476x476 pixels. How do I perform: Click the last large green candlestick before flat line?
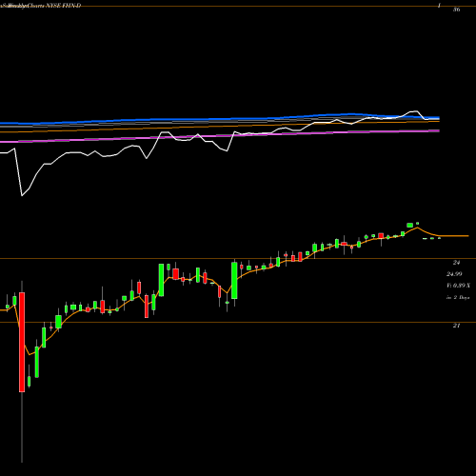[x=410, y=226]
